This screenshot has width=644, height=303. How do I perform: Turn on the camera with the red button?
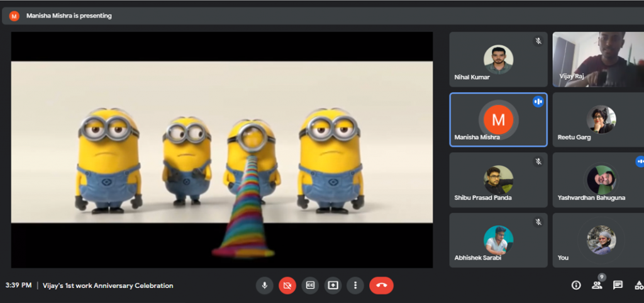[287, 285]
